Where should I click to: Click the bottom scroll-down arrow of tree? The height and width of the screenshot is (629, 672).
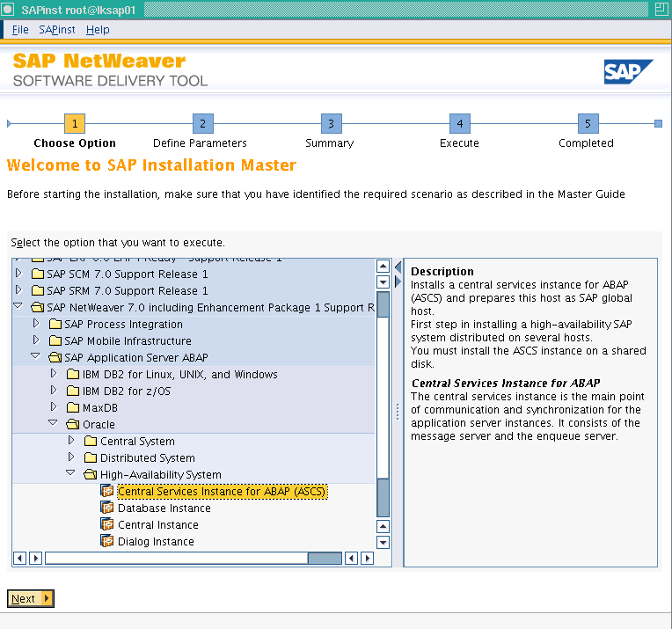click(x=383, y=542)
